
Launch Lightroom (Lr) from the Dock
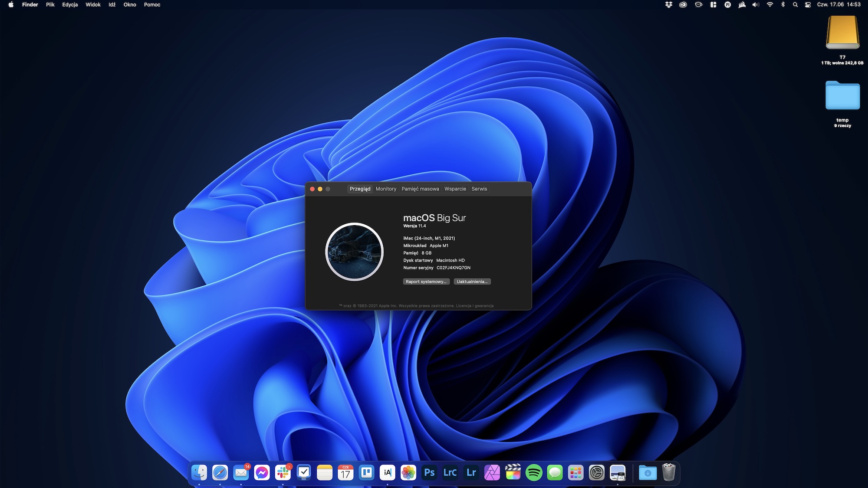tap(471, 472)
